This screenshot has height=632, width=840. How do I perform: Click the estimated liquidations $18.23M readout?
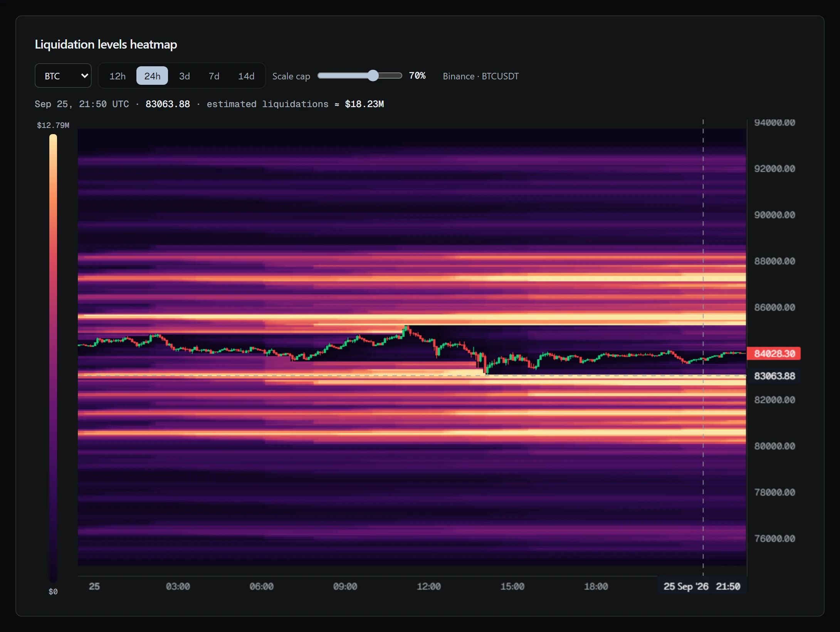(295, 104)
